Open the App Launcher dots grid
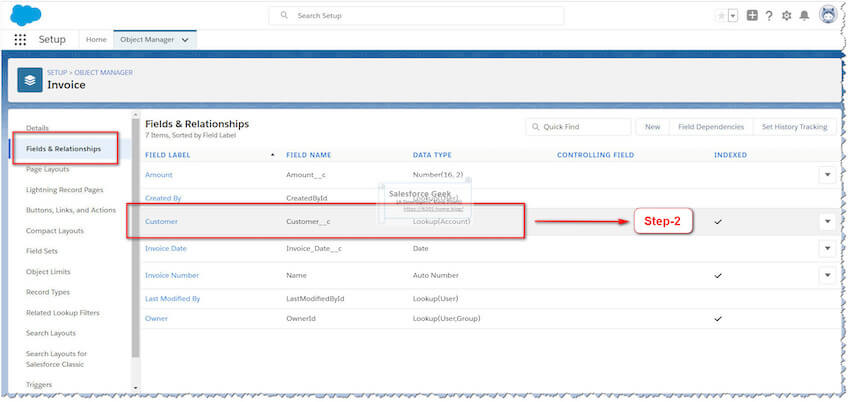The height and width of the screenshot is (402, 850). click(x=20, y=40)
